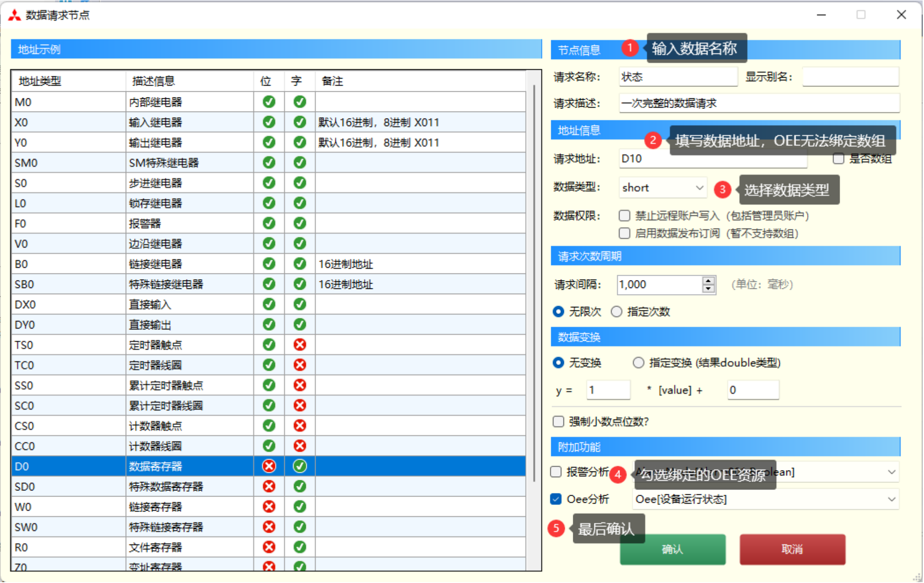The height and width of the screenshot is (583, 924).
Task: Enable the 是否数组 checkbox
Action: [839, 159]
